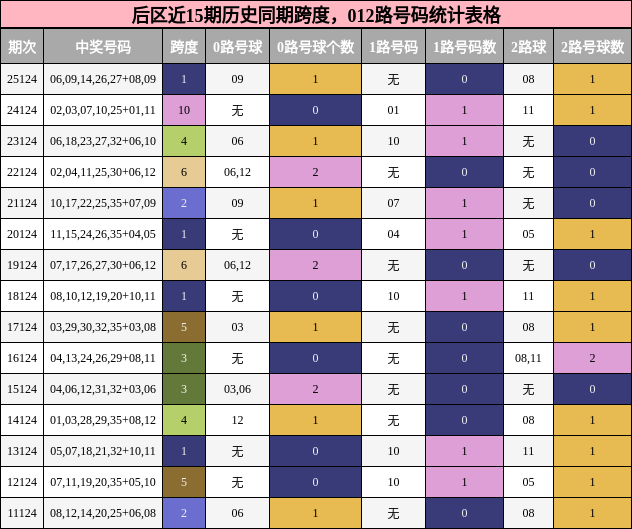Click period cell 17124
The height and width of the screenshot is (529, 632).
pyautogui.click(x=22, y=327)
